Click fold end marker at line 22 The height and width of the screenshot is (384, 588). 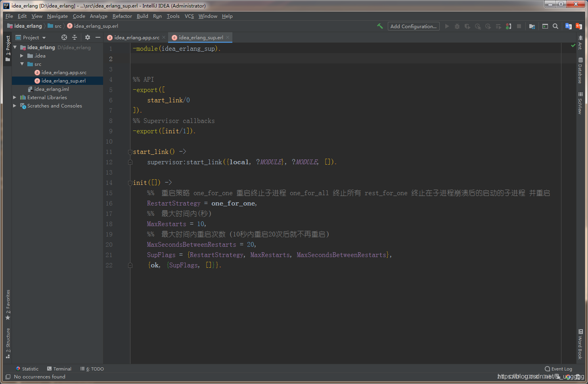point(130,265)
